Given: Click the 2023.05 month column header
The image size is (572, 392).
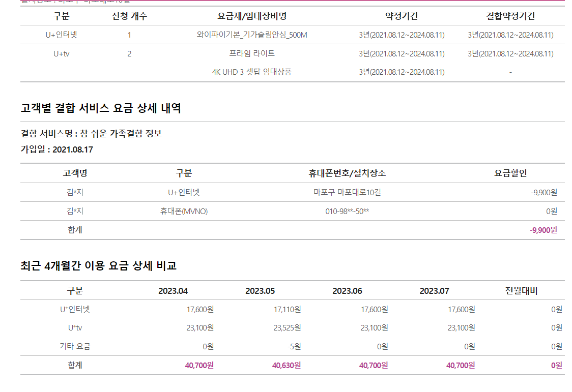Looking at the screenshot, I should coord(260,291).
